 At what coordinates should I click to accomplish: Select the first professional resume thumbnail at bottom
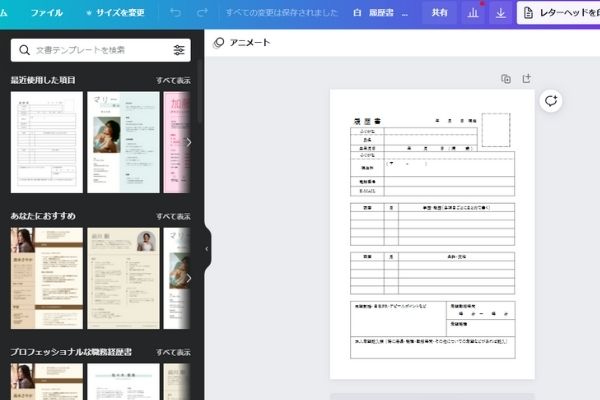click(x=47, y=382)
